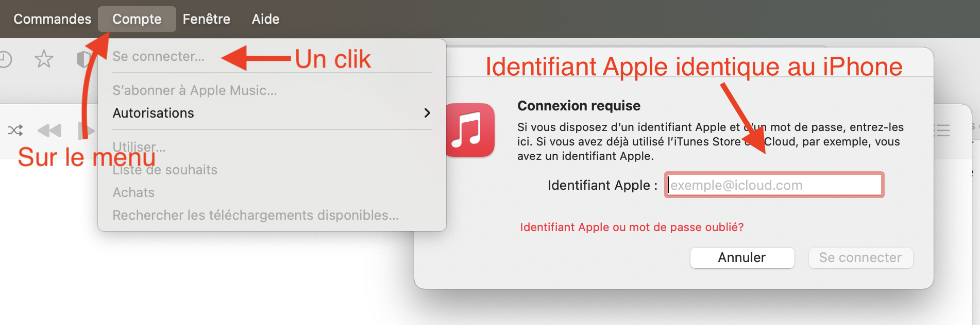The width and height of the screenshot is (980, 325).
Task: Choose Se connecter… in Compte menu
Action: coord(158,56)
